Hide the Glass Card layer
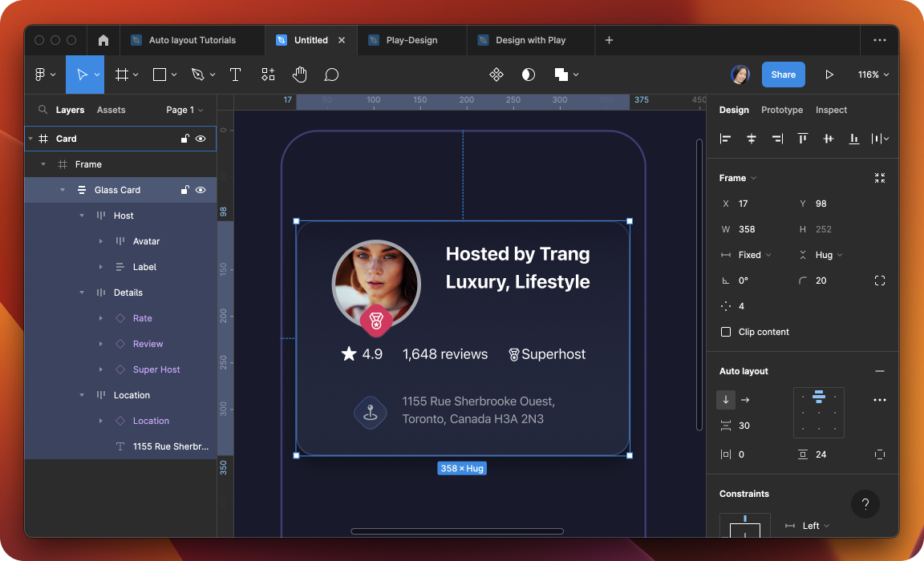Screen dimensions: 924x561 pyautogui.click(x=201, y=190)
